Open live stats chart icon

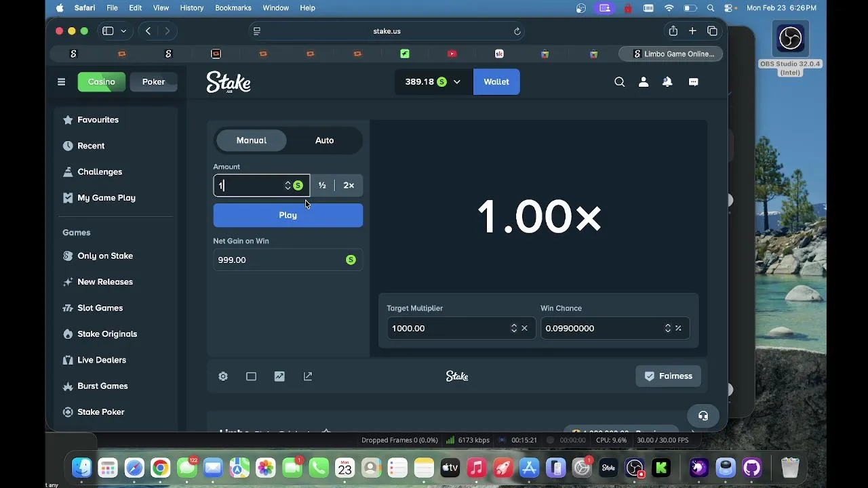click(x=279, y=376)
